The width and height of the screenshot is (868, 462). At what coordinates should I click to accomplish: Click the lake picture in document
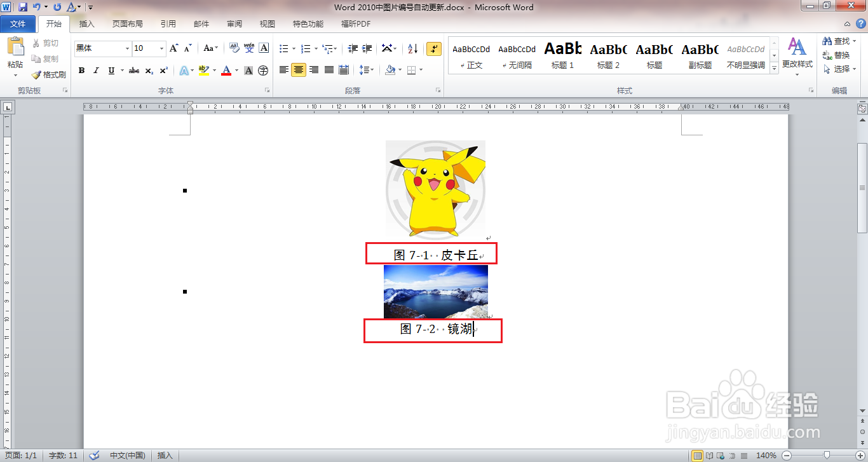(x=436, y=292)
